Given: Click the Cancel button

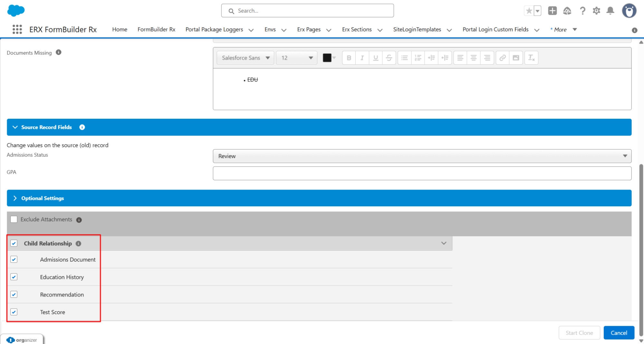Looking at the screenshot, I should [x=619, y=333].
